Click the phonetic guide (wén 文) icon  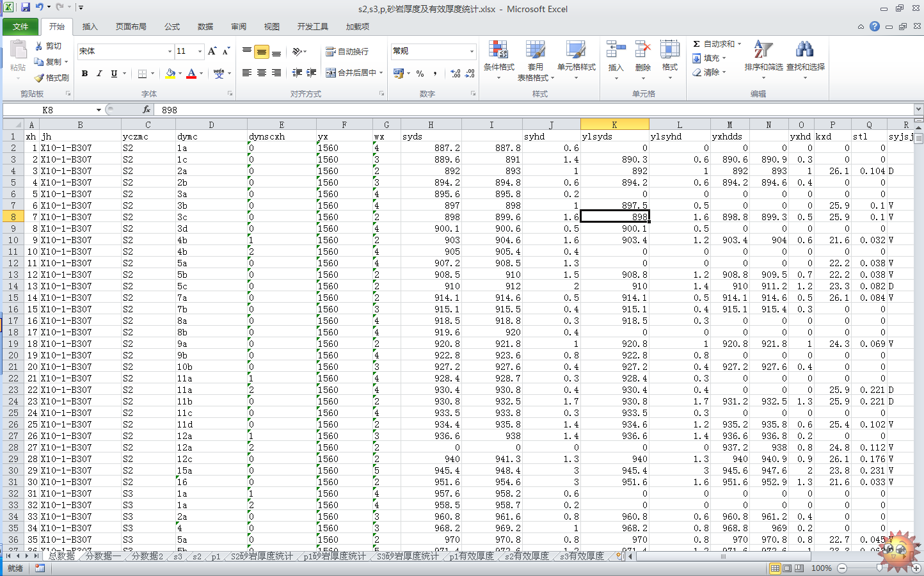click(219, 74)
